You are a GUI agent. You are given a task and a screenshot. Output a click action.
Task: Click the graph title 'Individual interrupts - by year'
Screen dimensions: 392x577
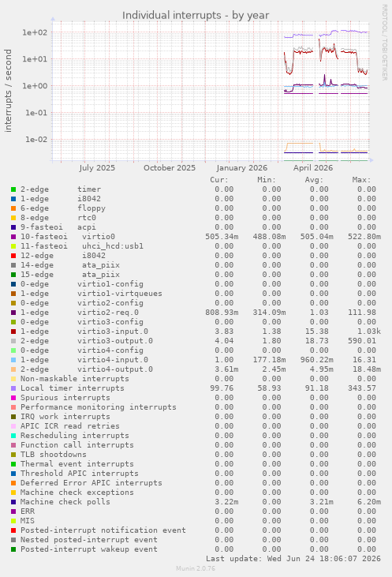click(196, 16)
